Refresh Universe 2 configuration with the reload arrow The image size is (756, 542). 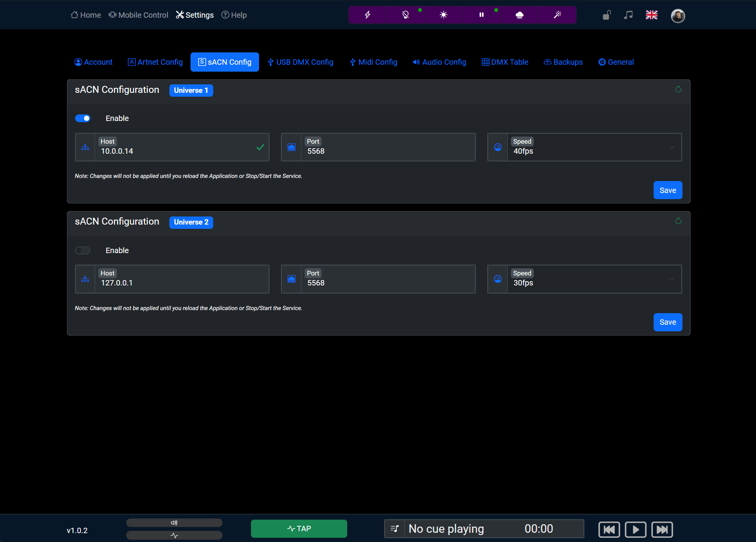(x=678, y=221)
